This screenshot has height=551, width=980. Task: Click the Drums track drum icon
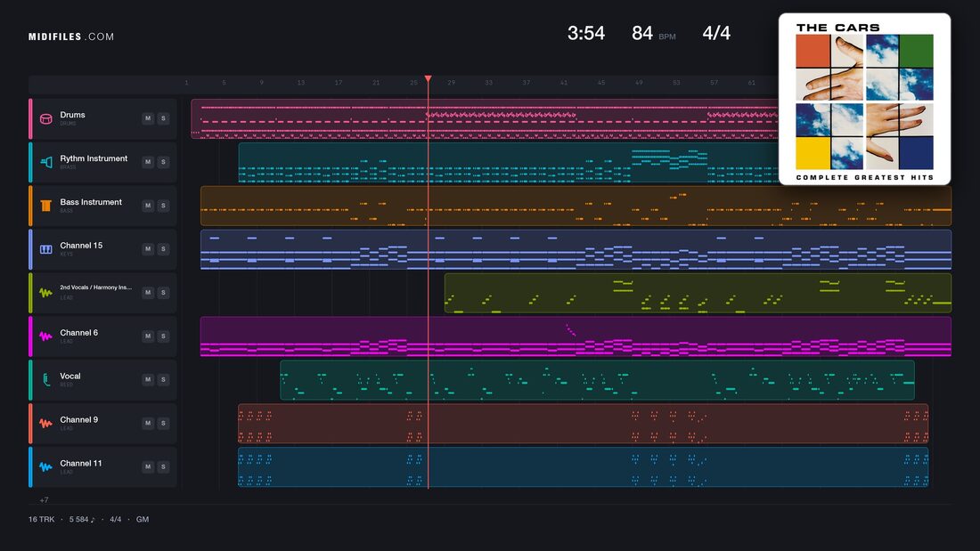(x=46, y=118)
